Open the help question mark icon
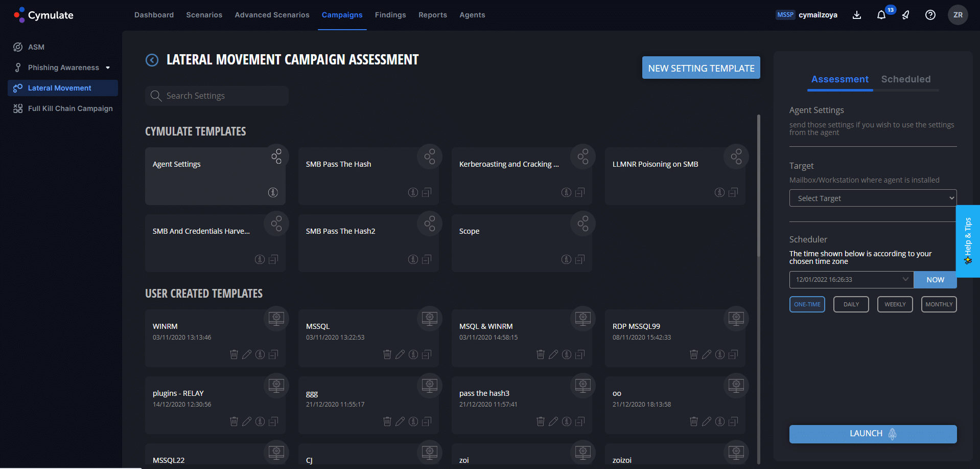 (930, 15)
